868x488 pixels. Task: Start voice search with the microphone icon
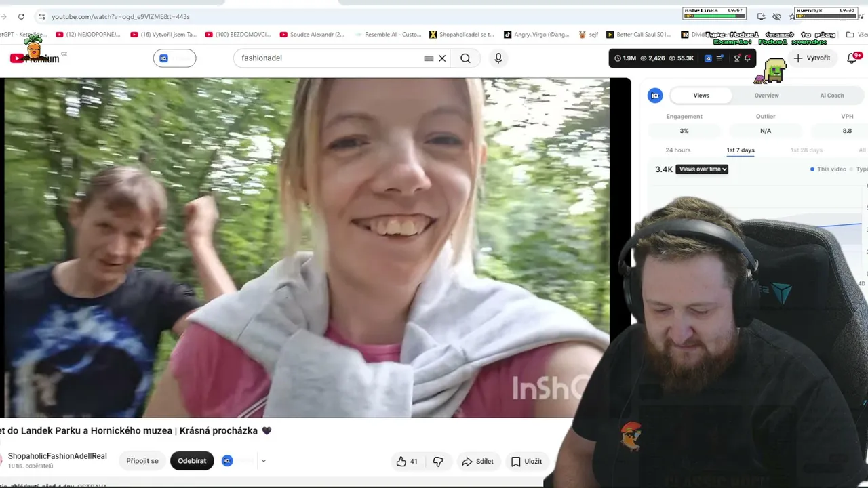pos(498,58)
